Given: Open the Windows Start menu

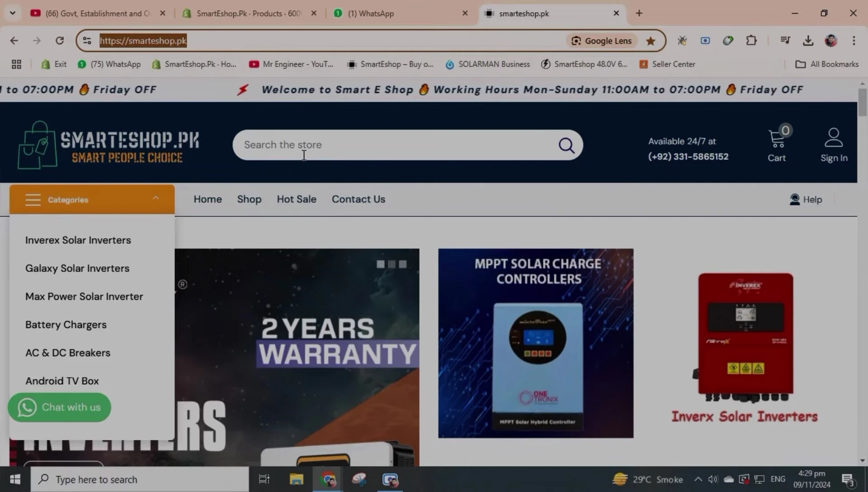Looking at the screenshot, I should pyautogui.click(x=15, y=479).
